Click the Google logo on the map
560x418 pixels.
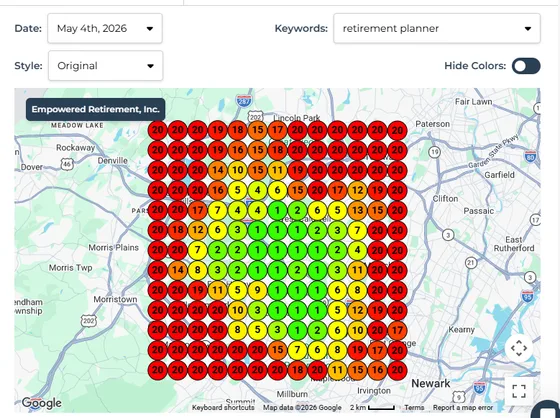pyautogui.click(x=41, y=403)
